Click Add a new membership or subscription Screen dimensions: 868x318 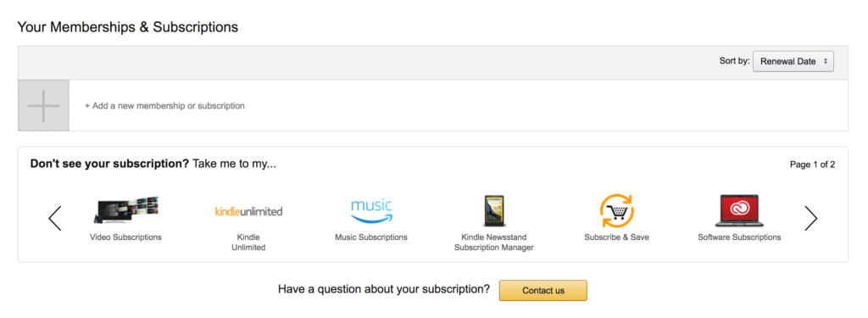click(164, 105)
